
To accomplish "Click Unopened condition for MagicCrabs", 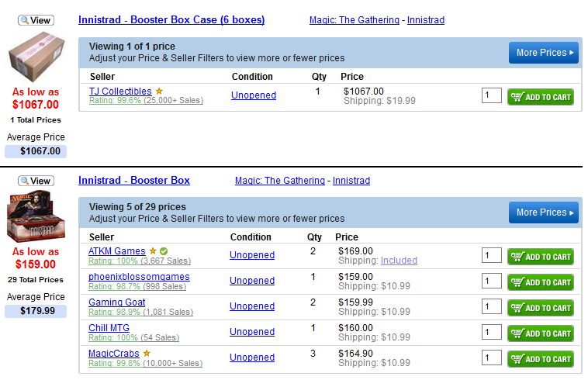I will 252,358.
